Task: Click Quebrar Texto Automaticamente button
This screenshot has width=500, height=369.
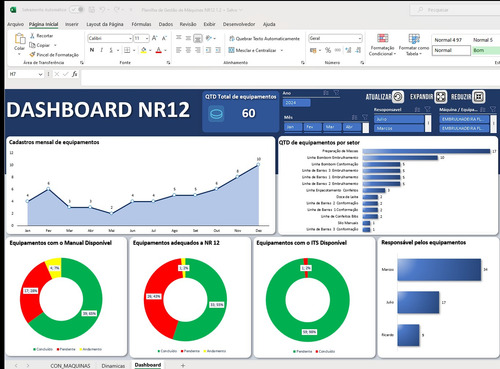Action: point(264,39)
